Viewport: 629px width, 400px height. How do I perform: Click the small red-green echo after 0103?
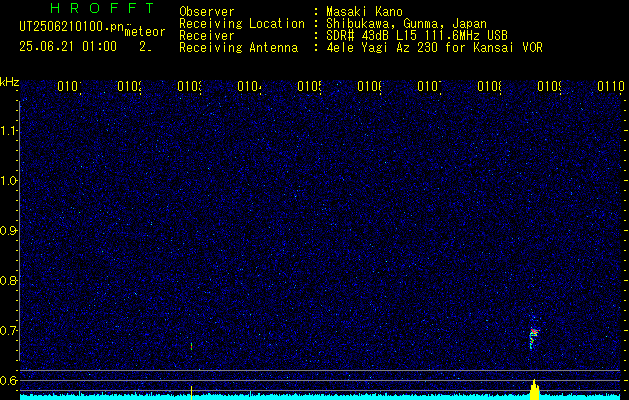point(191,346)
